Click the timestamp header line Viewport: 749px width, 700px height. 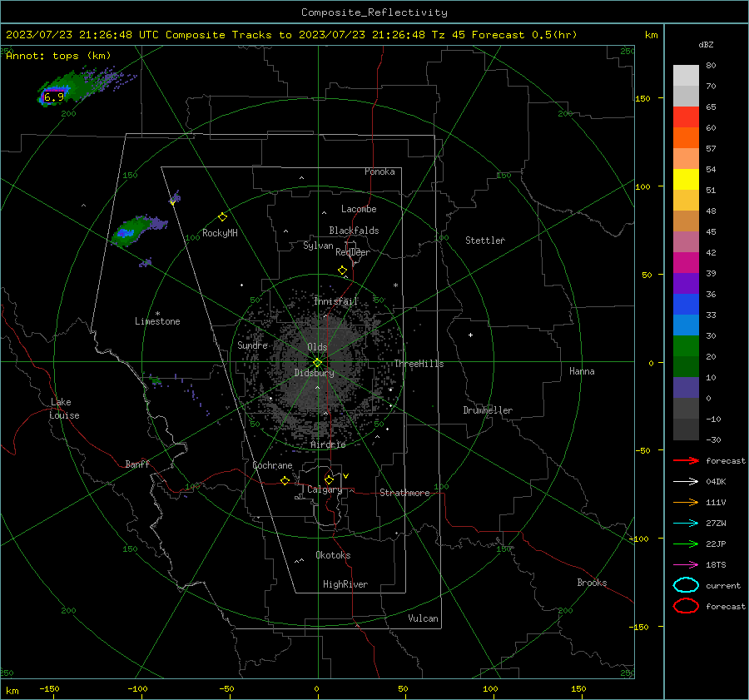pyautogui.click(x=291, y=35)
